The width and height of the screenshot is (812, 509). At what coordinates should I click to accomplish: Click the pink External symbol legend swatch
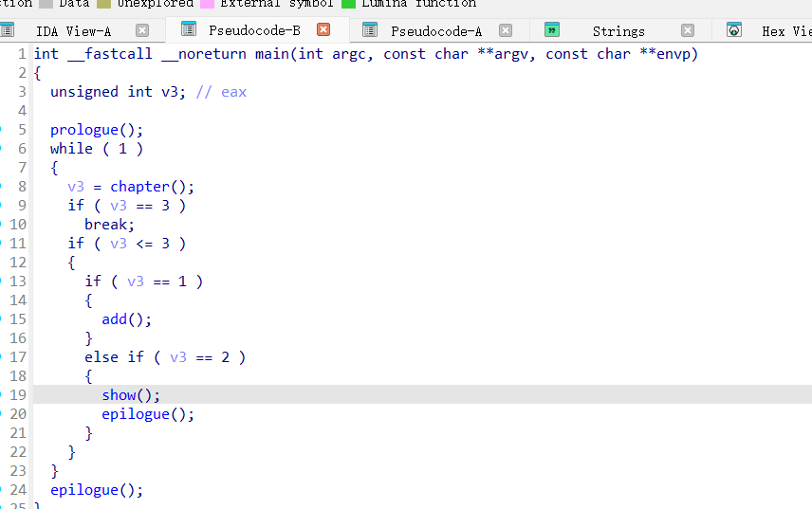pos(207,4)
